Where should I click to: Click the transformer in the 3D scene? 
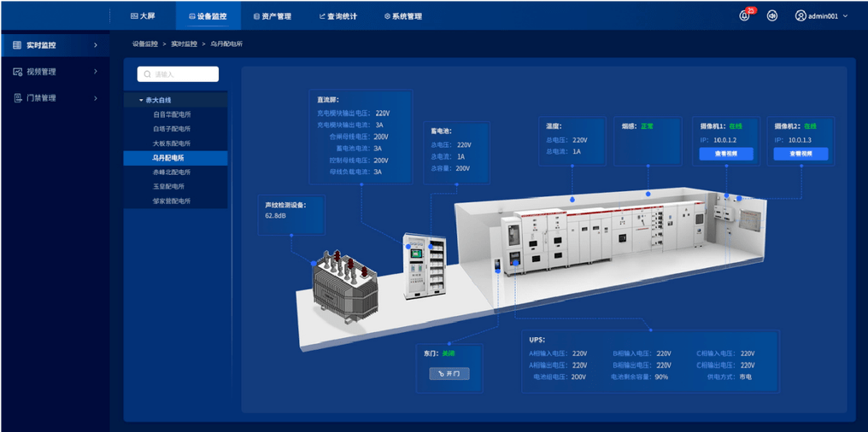[x=344, y=286]
